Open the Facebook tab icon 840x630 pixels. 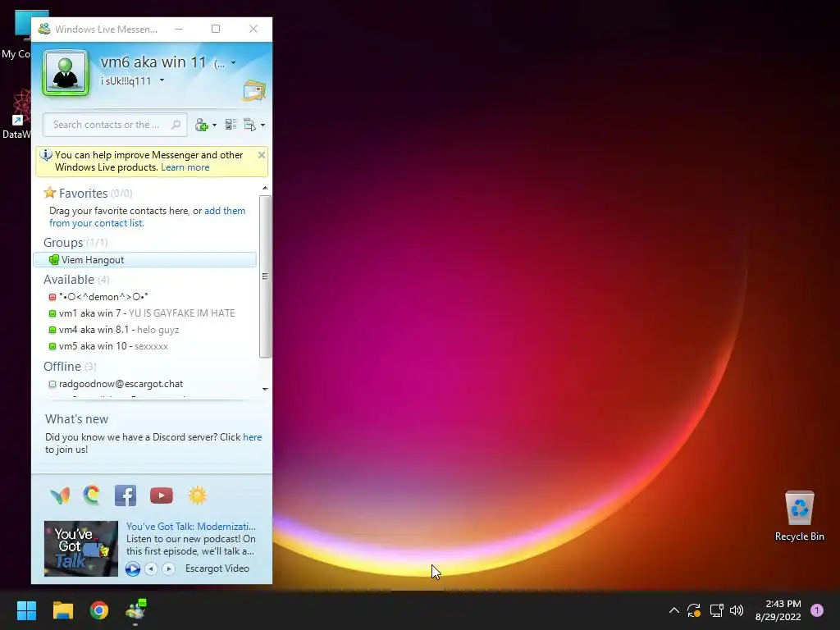click(x=126, y=496)
